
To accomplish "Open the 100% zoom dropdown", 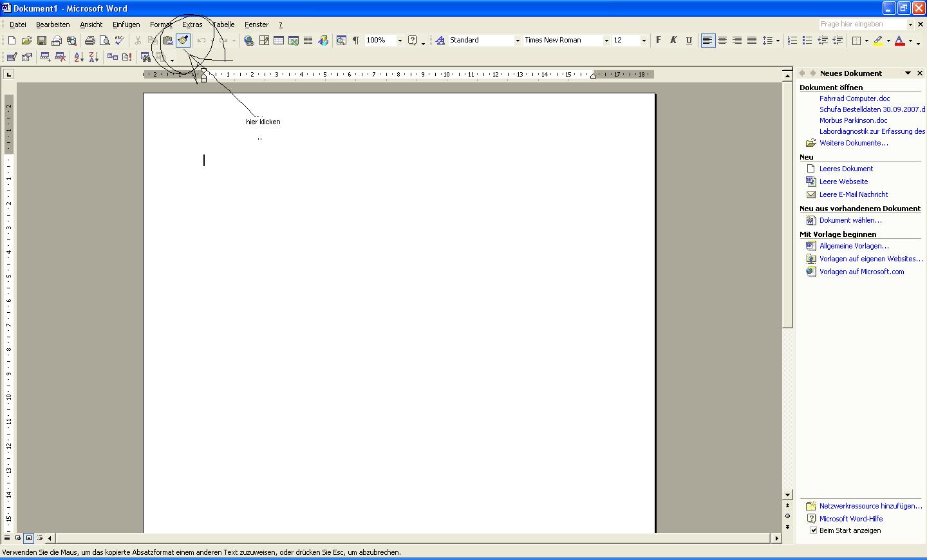I will 400,41.
